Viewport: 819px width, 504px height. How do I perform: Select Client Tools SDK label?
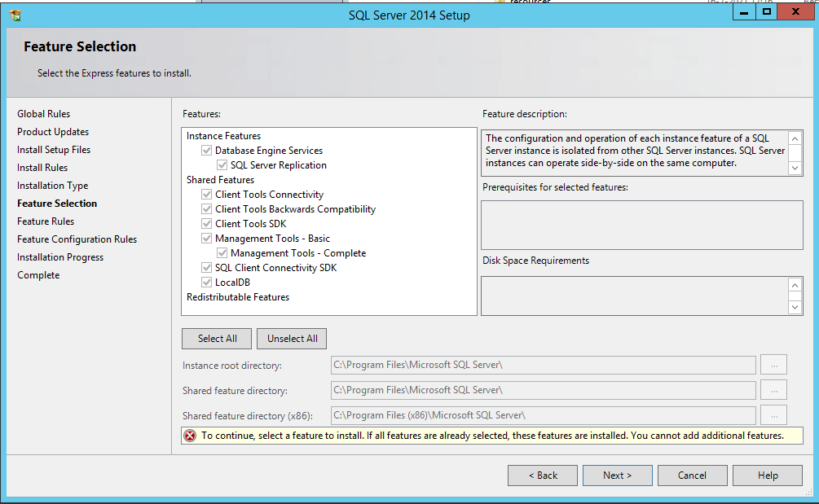(251, 224)
